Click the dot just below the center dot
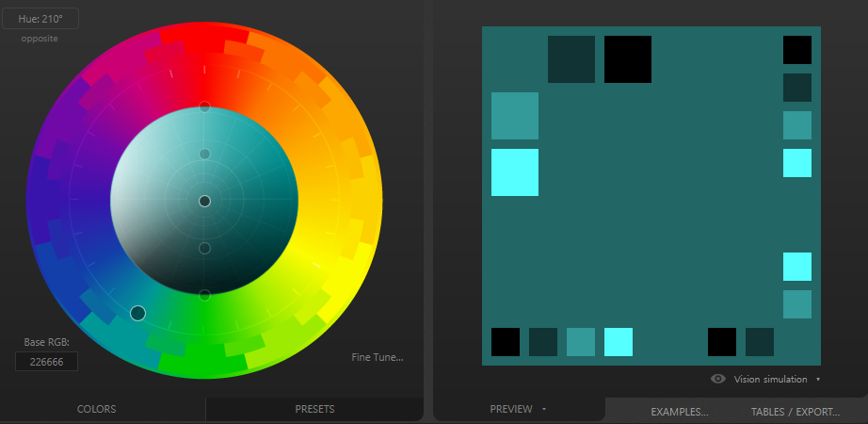This screenshot has height=424, width=868. [205, 249]
